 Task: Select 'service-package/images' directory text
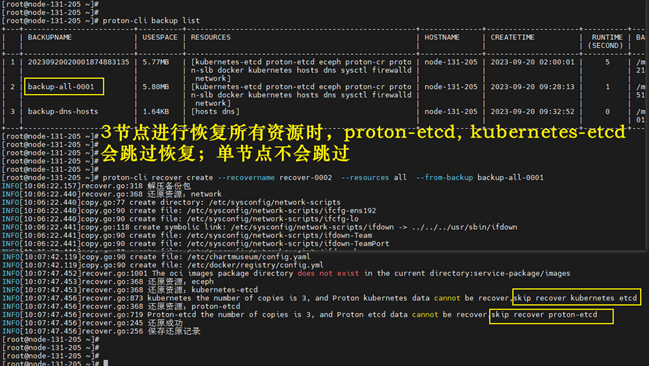pyautogui.click(x=522, y=274)
